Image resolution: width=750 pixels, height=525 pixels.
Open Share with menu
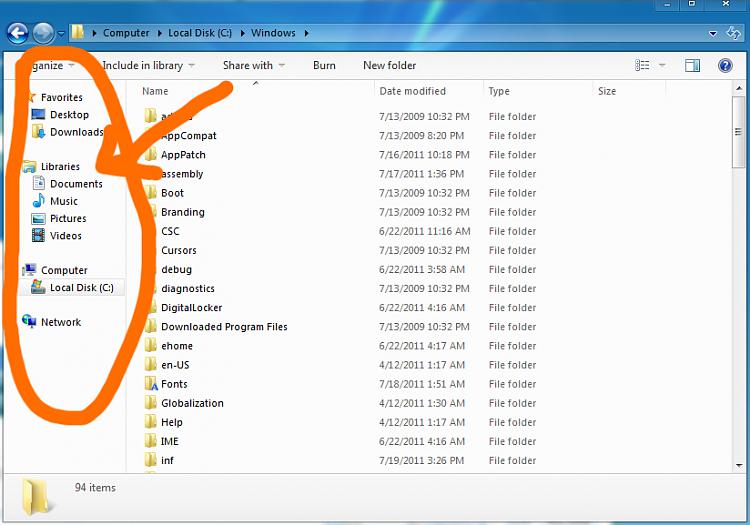coord(254,66)
